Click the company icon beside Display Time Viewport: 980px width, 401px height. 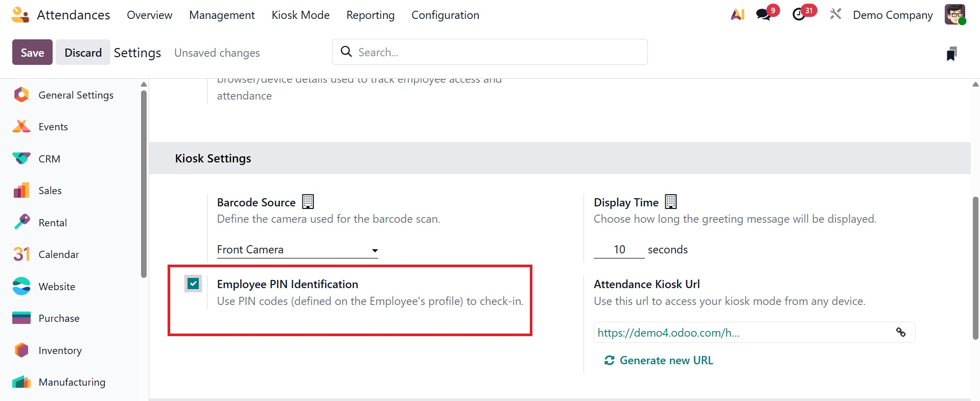pyautogui.click(x=671, y=202)
